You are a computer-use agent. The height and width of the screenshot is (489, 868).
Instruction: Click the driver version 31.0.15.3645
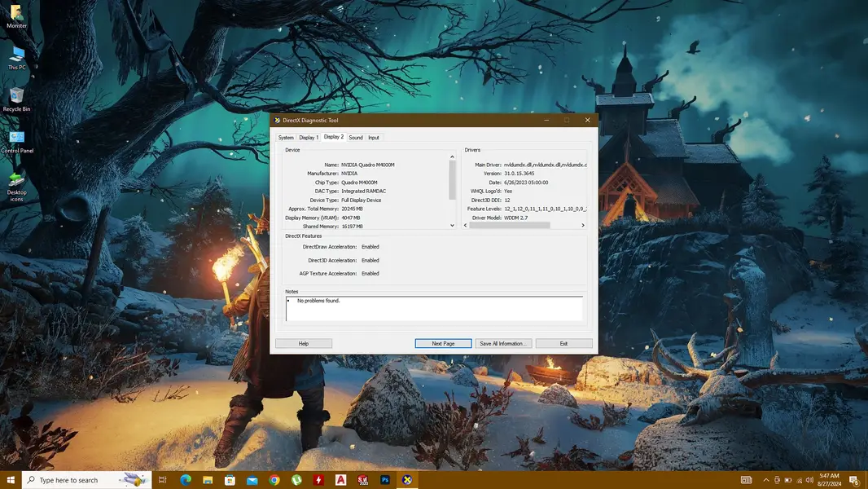point(519,174)
